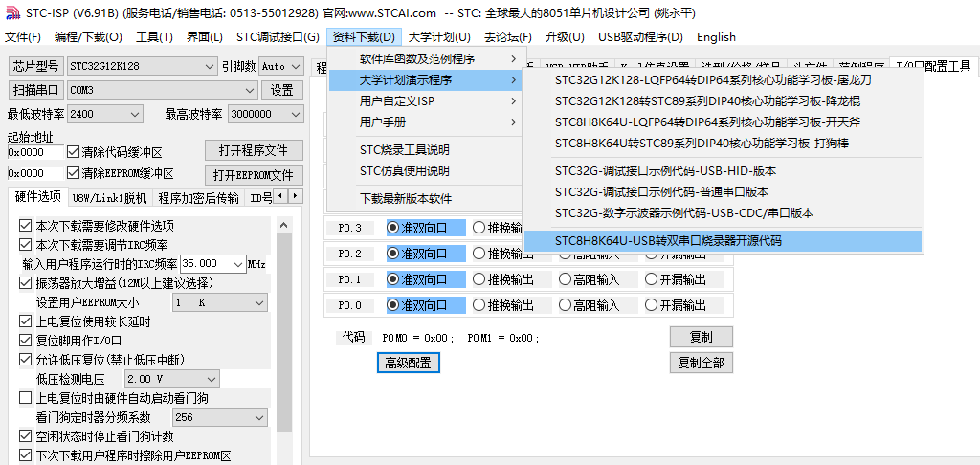Open STC8H8K64U-LQFP64 开天斧 demo
The image size is (980, 465).
pyautogui.click(x=723, y=122)
